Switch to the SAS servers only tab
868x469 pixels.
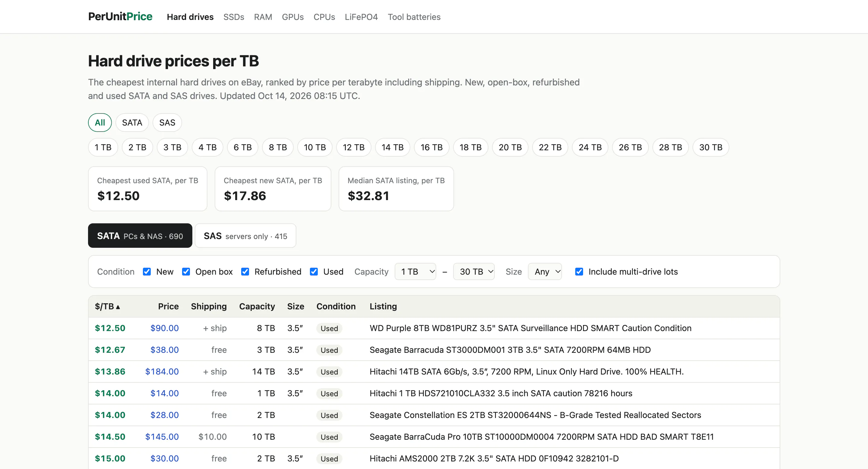point(245,235)
